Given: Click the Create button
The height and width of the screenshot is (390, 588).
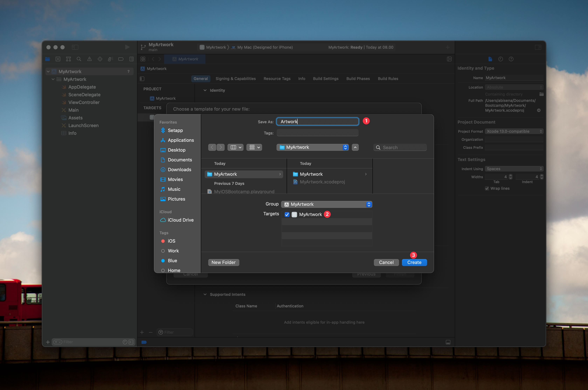Looking at the screenshot, I should pos(414,262).
